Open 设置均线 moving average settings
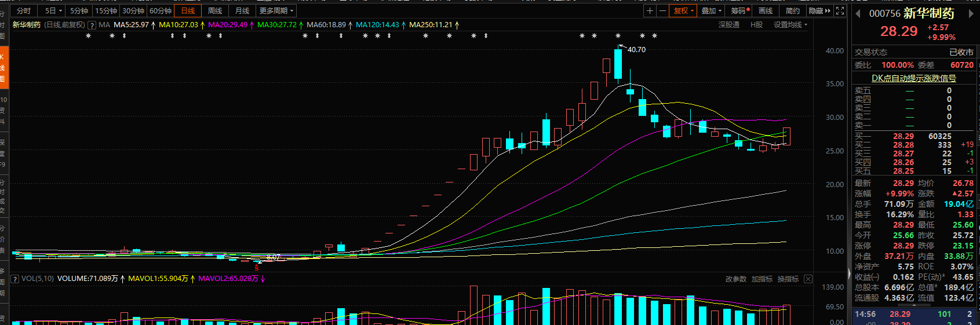This screenshot has width=980, height=325. (790, 25)
